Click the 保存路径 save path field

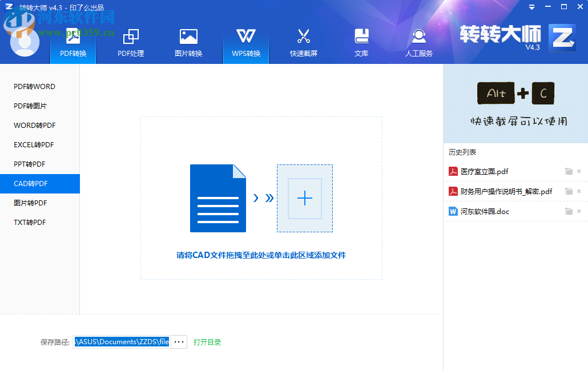tap(120, 341)
